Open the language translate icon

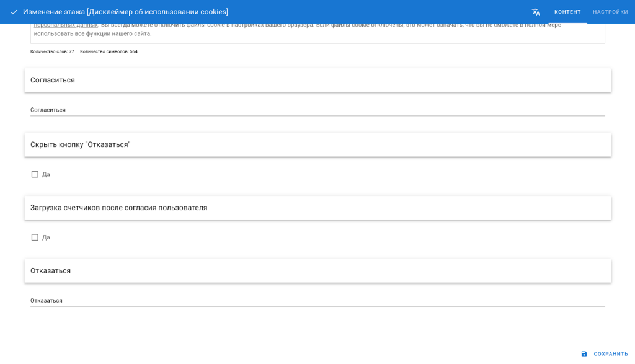536,12
